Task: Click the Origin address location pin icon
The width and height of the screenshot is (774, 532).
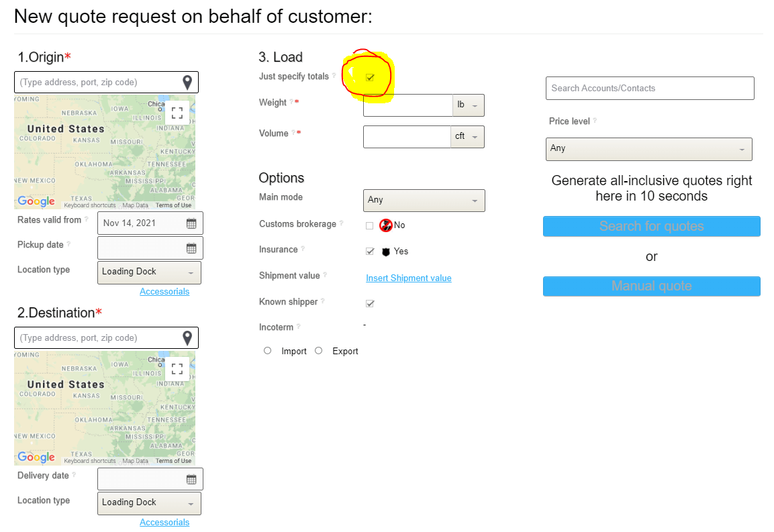Action: click(187, 83)
